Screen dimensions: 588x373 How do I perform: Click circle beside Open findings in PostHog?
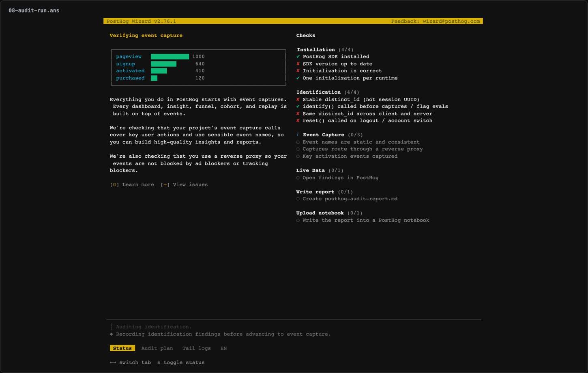(x=298, y=178)
